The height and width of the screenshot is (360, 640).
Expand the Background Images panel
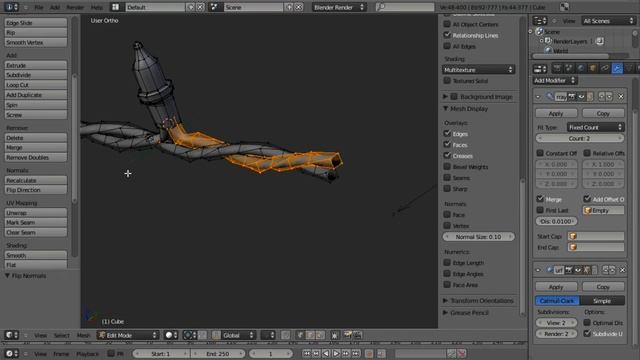pyautogui.click(x=445, y=97)
